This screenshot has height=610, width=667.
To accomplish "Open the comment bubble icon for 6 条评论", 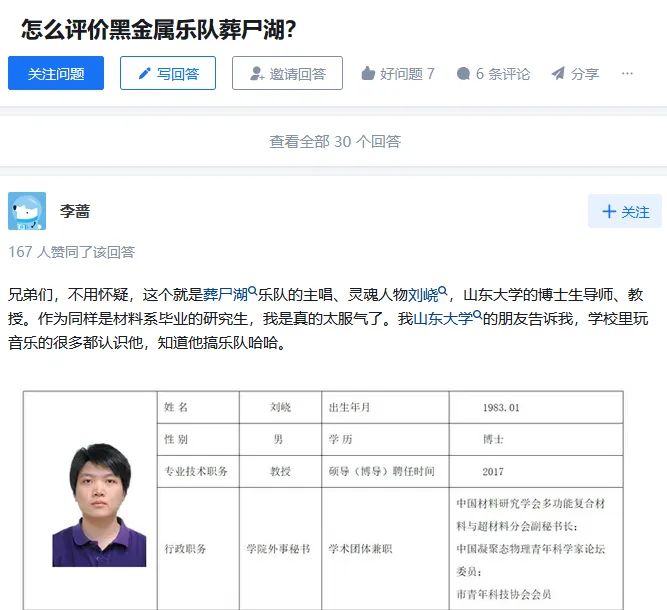I will pos(463,74).
